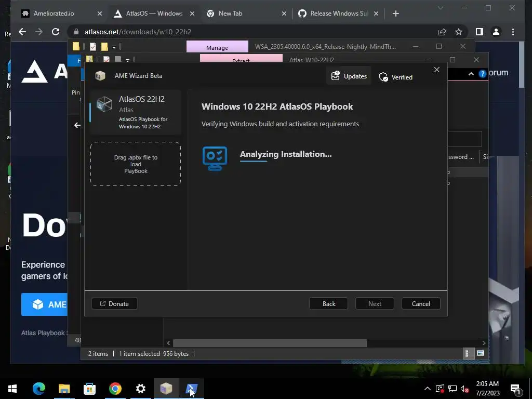Viewport: 532px width, 399px height.
Task: Close the New Tab browser tab
Action: (x=284, y=14)
